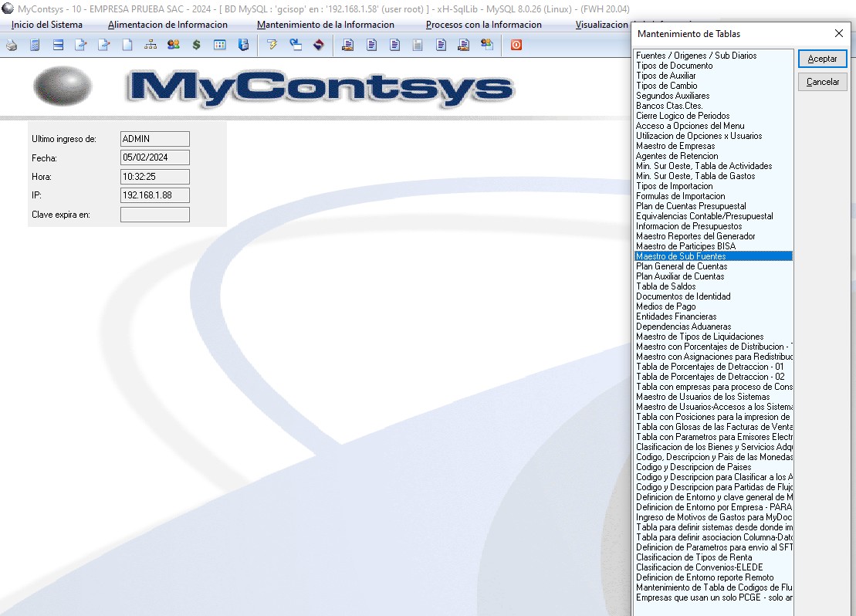Viewport: 856px width, 616px height.
Task: Click the organization chart hierarchy icon
Action: (151, 45)
